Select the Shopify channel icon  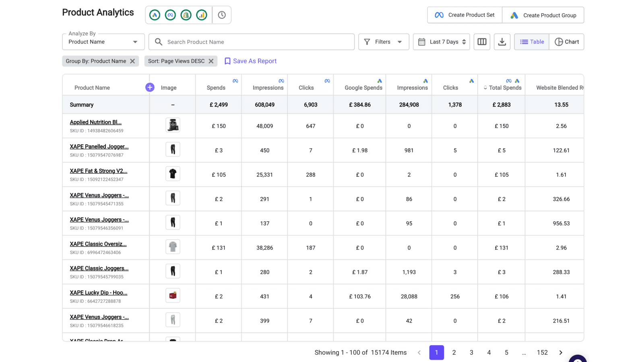186,15
